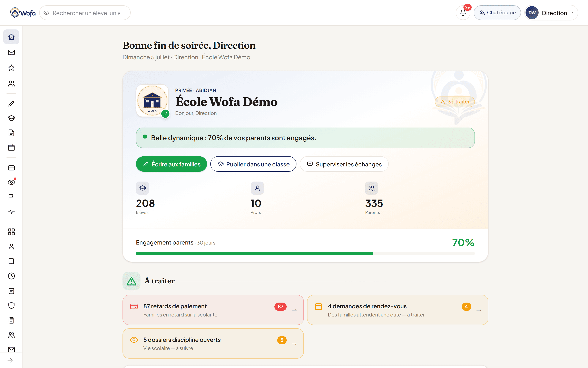Click the Bonjour, Direction greeting text

coord(196,113)
